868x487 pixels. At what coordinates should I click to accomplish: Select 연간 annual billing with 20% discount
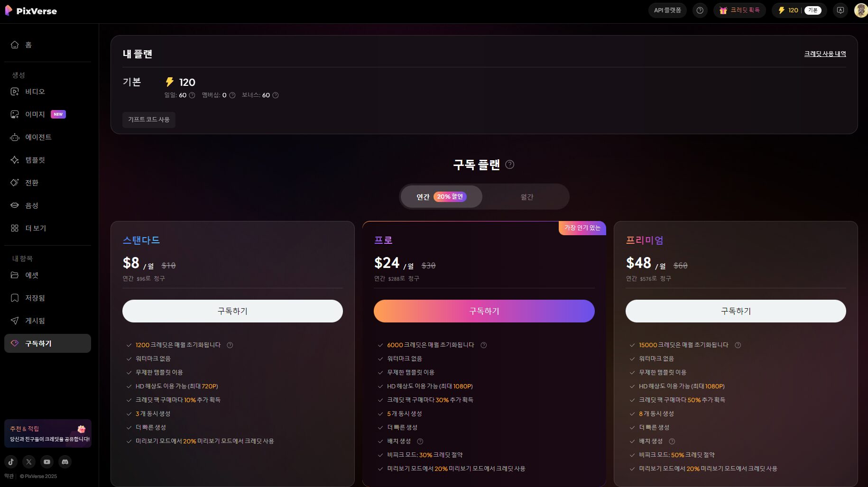click(440, 196)
